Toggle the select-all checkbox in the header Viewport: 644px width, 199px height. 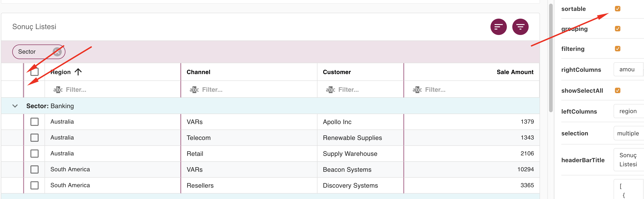[x=35, y=72]
